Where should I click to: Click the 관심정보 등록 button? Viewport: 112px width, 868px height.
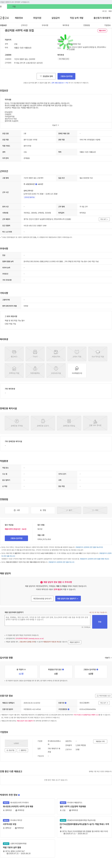click(46, 76)
